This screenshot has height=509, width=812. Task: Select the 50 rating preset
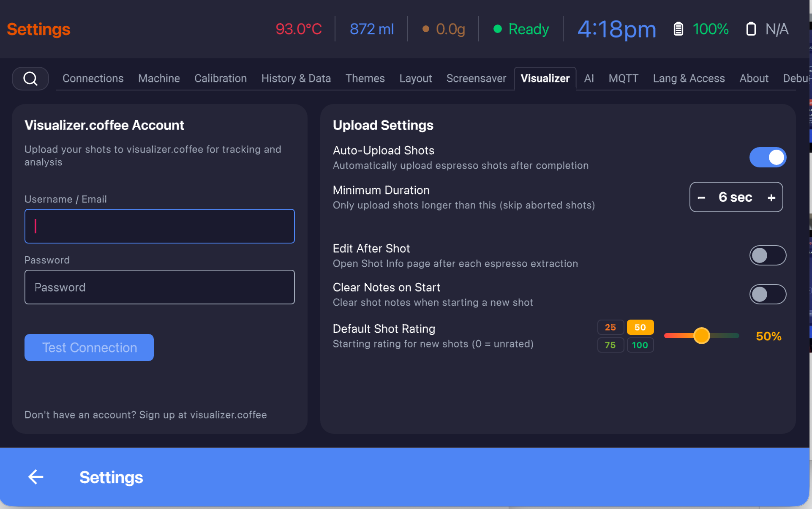(640, 327)
